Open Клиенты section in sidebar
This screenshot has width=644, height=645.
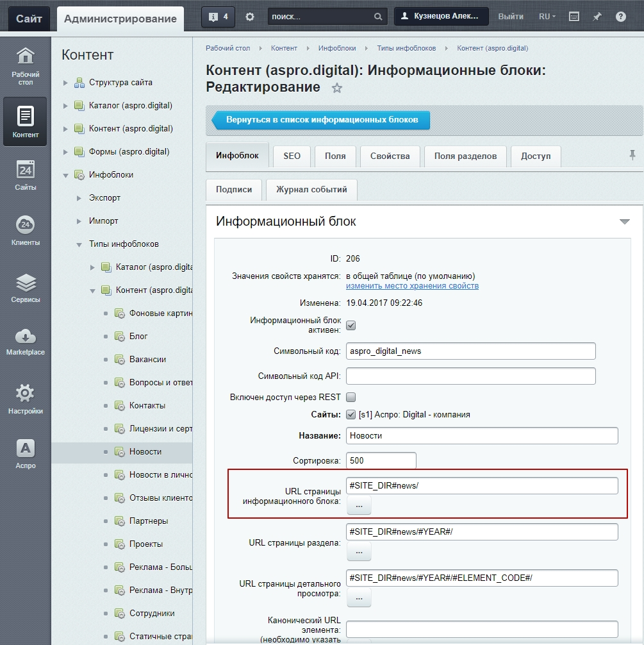pyautogui.click(x=25, y=230)
